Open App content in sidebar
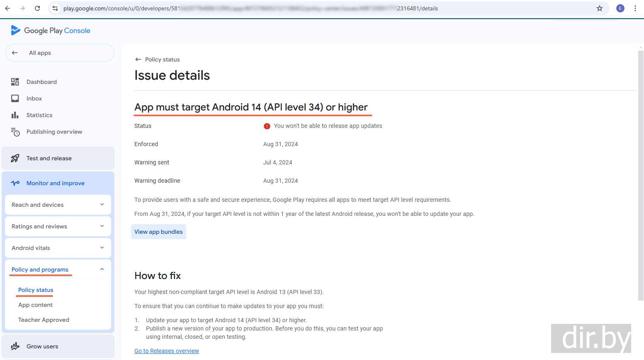Viewport: 644px width, 360px height. tap(35, 305)
